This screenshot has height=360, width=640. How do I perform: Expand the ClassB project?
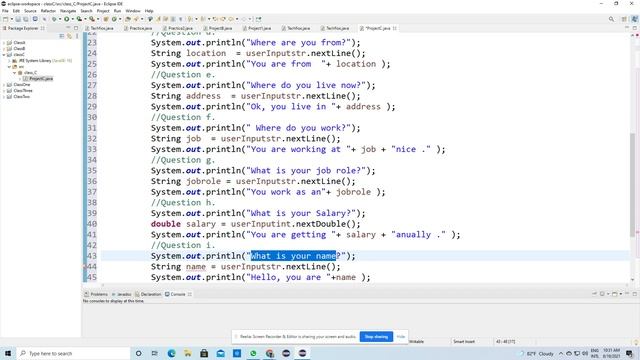click(4, 49)
